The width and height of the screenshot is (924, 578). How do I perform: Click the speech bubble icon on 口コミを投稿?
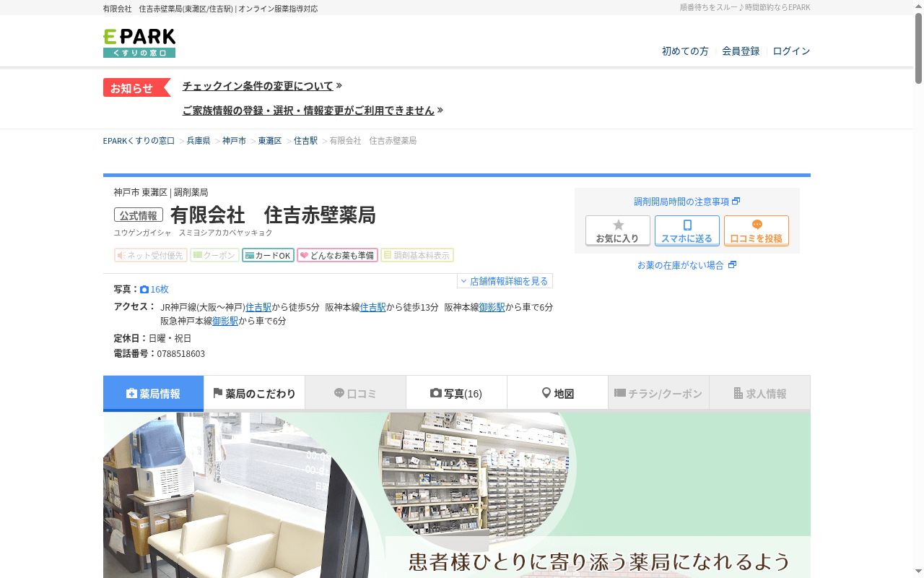click(757, 225)
